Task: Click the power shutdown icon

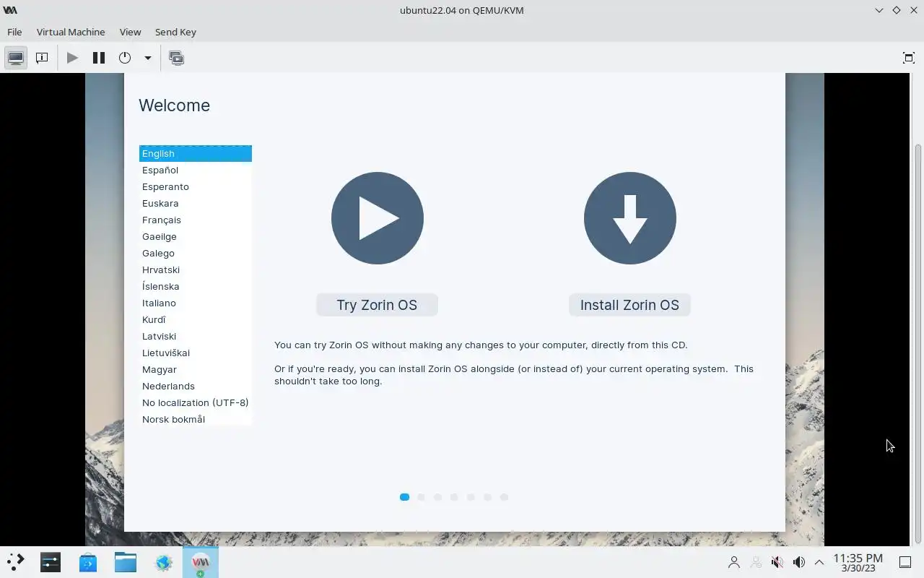Action: [125, 58]
